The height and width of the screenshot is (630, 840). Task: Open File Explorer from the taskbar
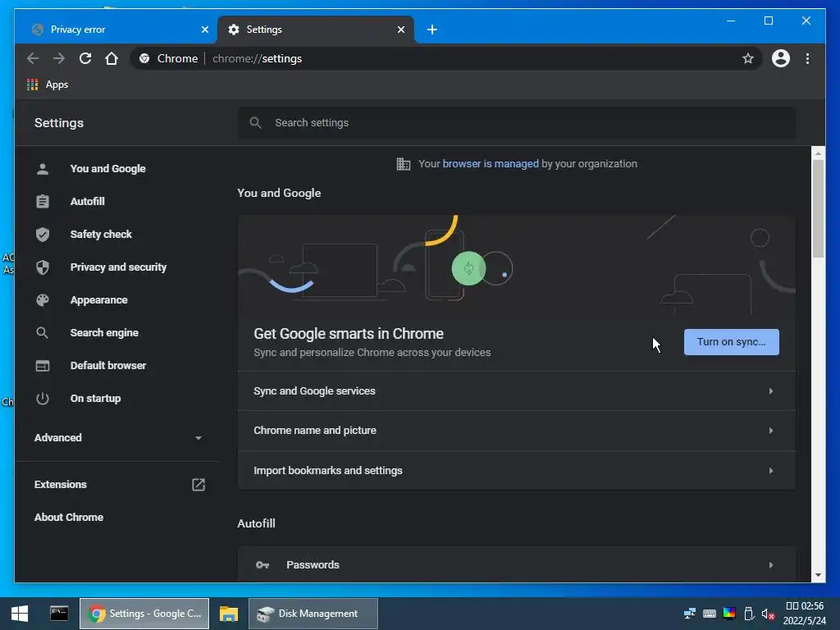pos(229,614)
